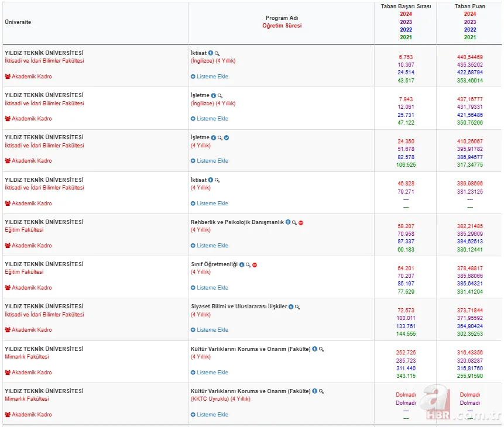
Task: Click the magnifier next to Sınıf Öğretmenliği
Action: click(x=248, y=265)
